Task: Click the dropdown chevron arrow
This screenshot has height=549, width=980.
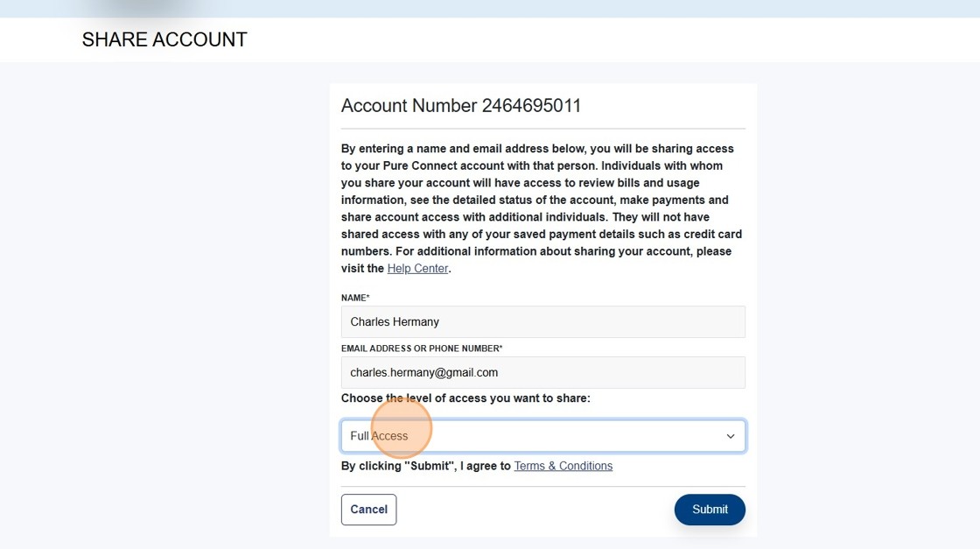Action: [x=729, y=435]
